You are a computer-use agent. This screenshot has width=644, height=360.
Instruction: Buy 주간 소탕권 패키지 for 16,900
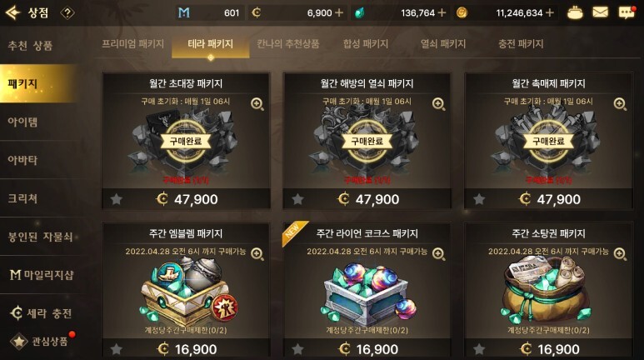coord(549,349)
